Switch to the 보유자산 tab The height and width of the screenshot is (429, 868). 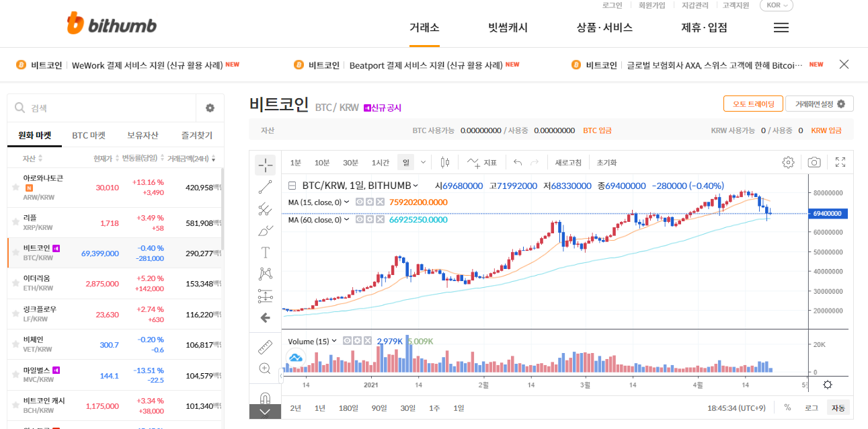143,135
